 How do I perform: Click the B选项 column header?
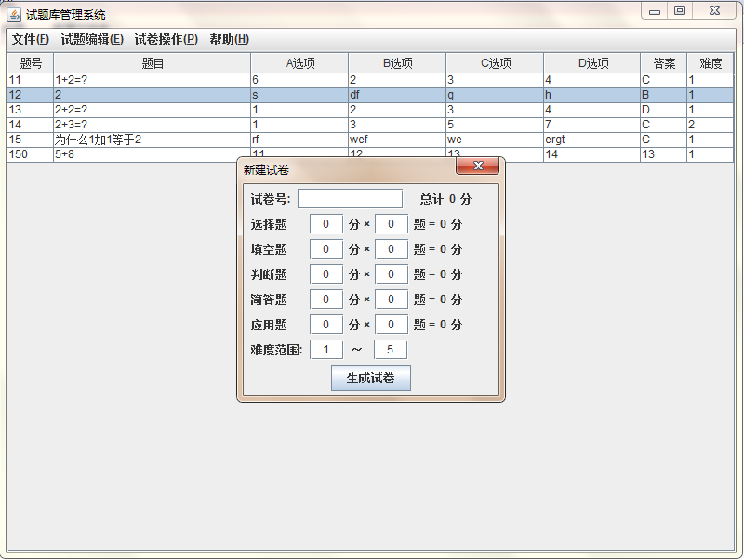(x=398, y=63)
